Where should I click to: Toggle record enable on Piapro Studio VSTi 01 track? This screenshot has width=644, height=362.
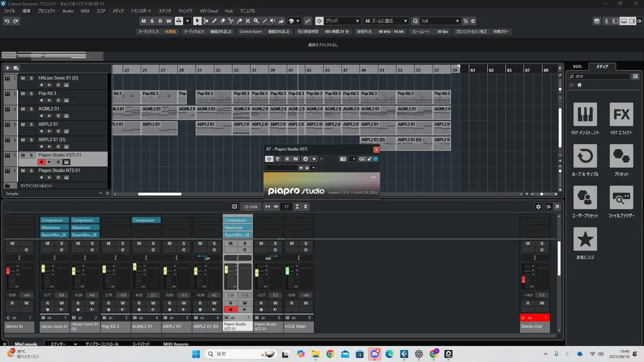coord(42,162)
